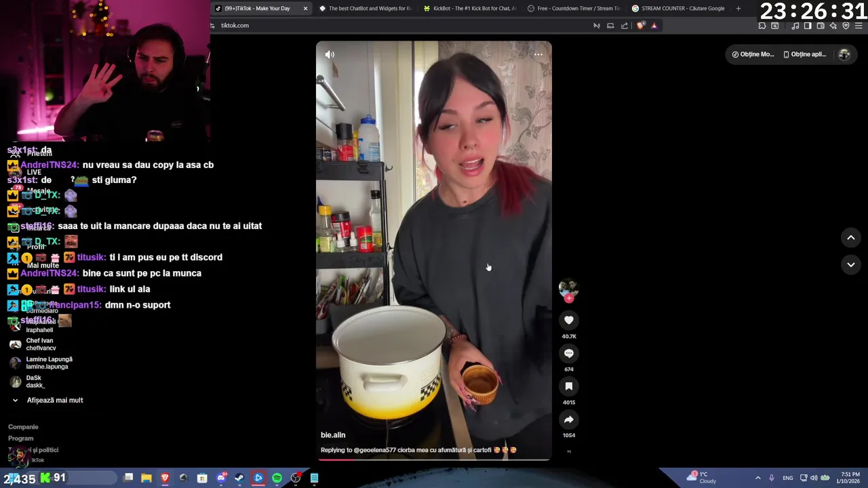
Task: Click the cast screen icon in address bar
Action: point(610,26)
